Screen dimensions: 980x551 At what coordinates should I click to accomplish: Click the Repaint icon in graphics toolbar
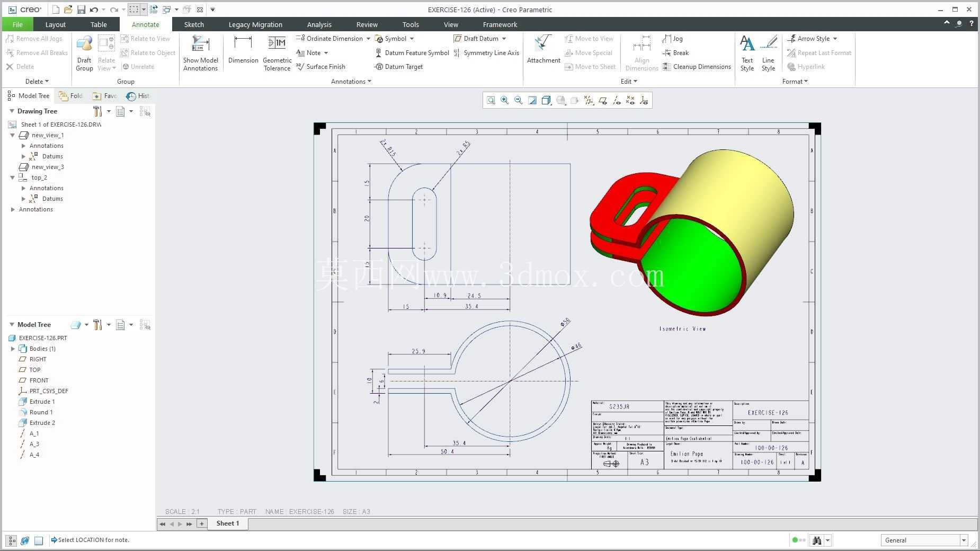(x=532, y=100)
